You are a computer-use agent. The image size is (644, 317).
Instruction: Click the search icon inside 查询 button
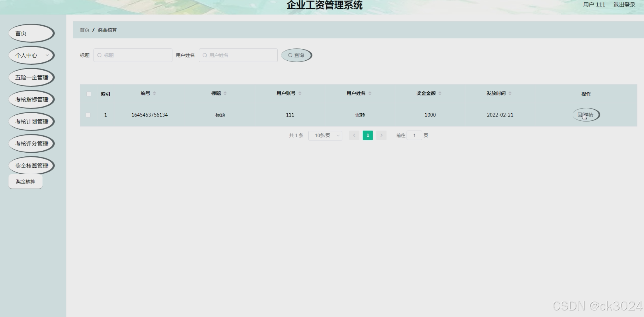coord(290,55)
